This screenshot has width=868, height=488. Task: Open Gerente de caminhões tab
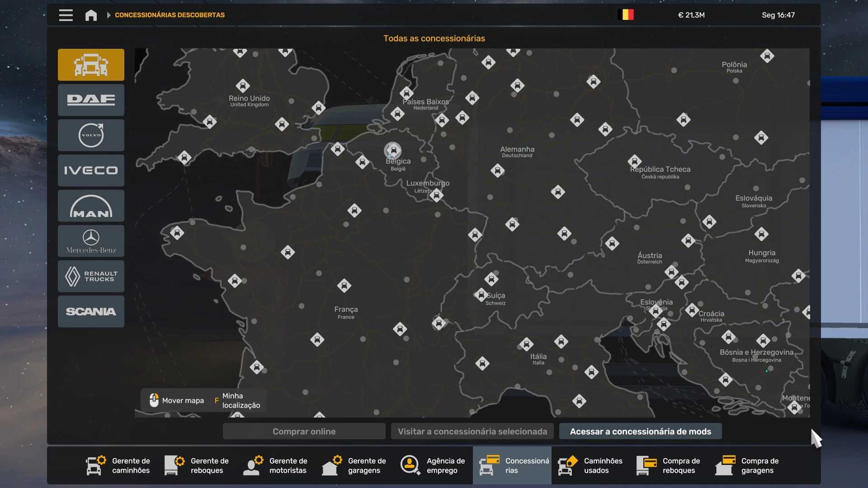click(x=118, y=465)
